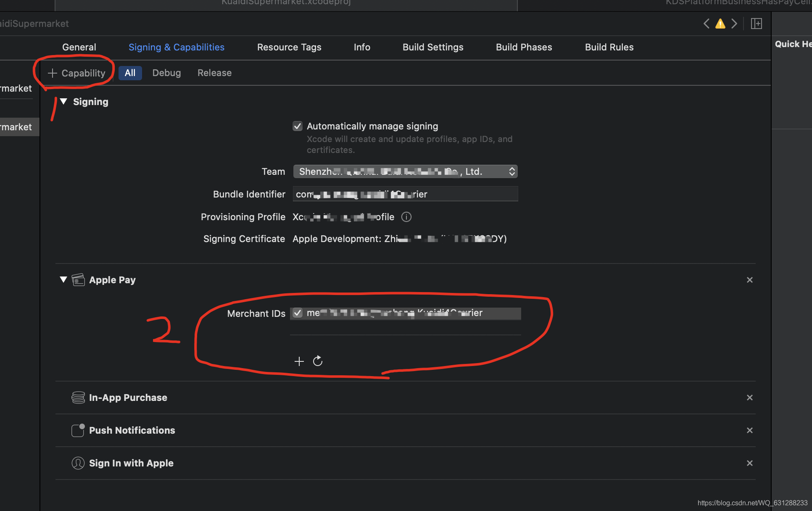Open the General tab

(x=79, y=47)
